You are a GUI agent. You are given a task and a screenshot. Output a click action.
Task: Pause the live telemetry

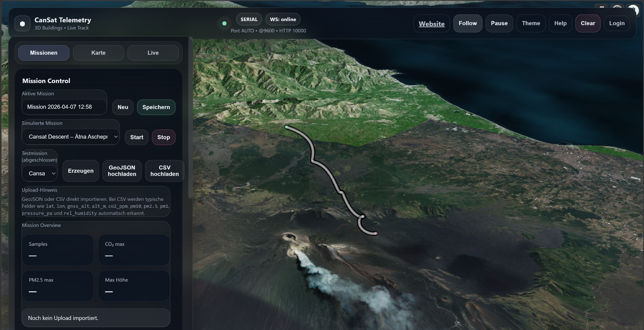click(x=499, y=23)
